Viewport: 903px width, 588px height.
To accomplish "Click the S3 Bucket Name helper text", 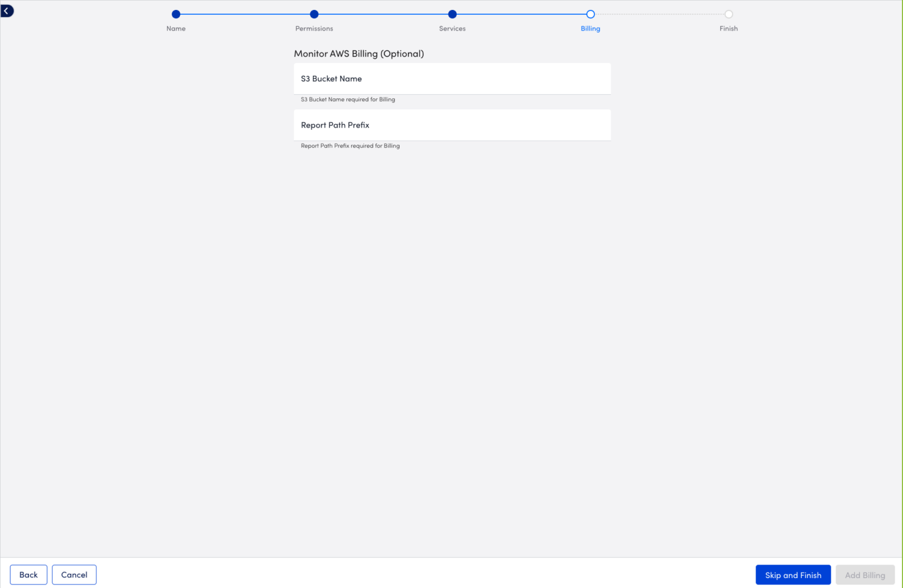I will pyautogui.click(x=347, y=99).
